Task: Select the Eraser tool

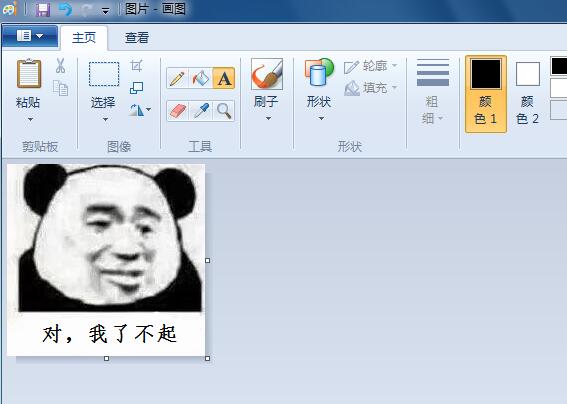Action: pyautogui.click(x=177, y=111)
